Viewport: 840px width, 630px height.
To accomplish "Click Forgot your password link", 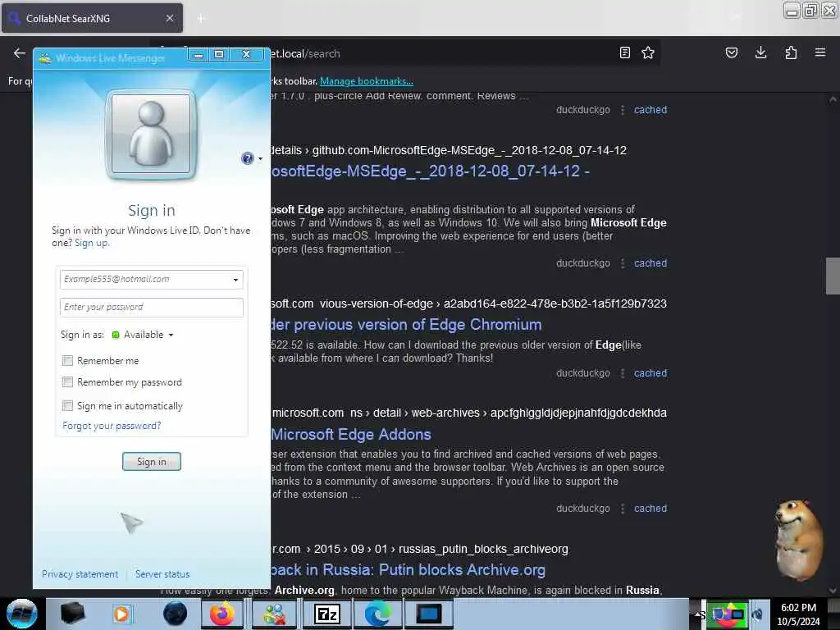I will (x=112, y=426).
